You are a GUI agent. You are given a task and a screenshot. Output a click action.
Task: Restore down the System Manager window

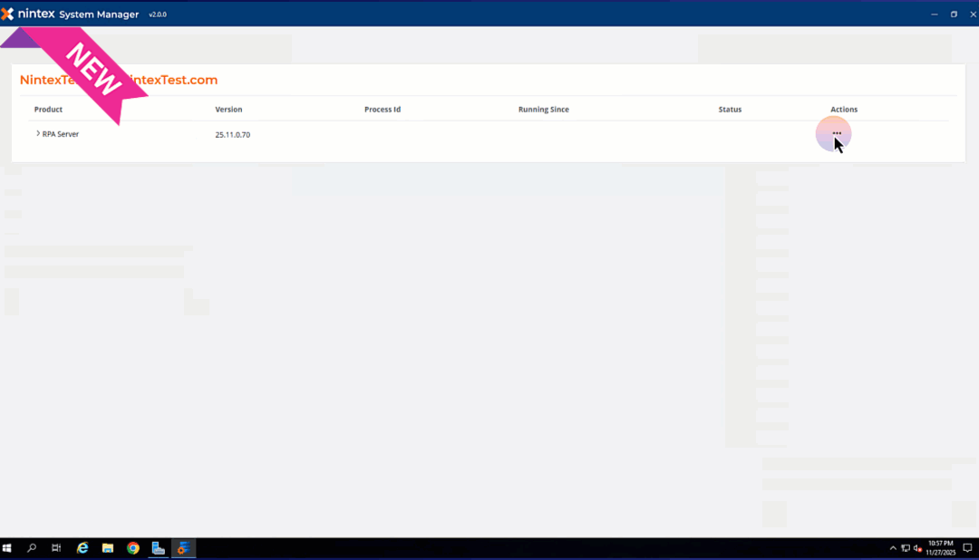[x=954, y=14]
